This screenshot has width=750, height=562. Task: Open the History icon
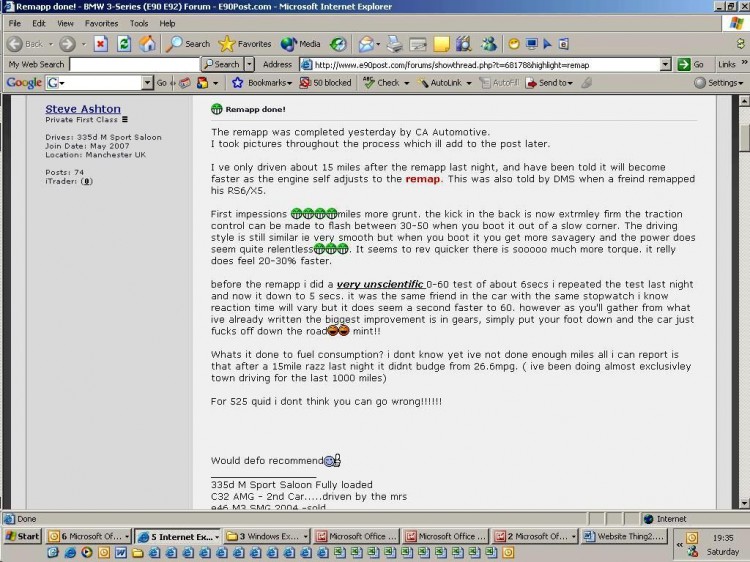(x=338, y=44)
